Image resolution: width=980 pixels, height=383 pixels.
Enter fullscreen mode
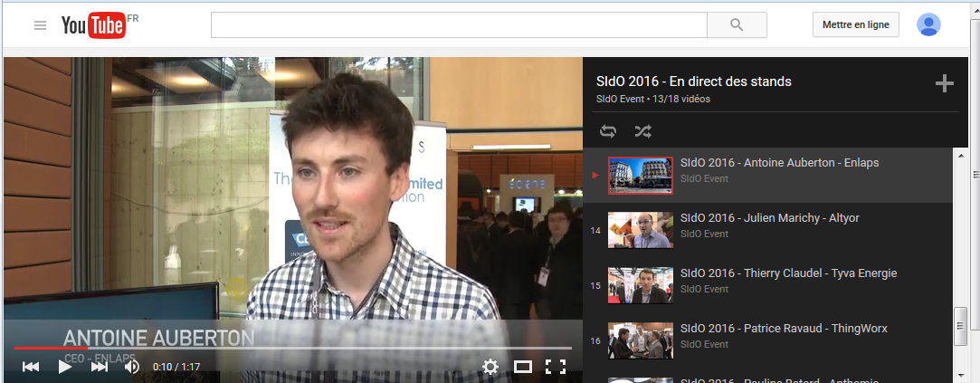556,367
